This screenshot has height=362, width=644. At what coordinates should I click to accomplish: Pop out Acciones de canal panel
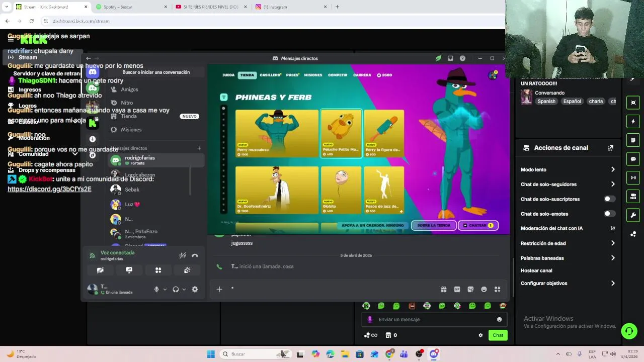coord(610,148)
